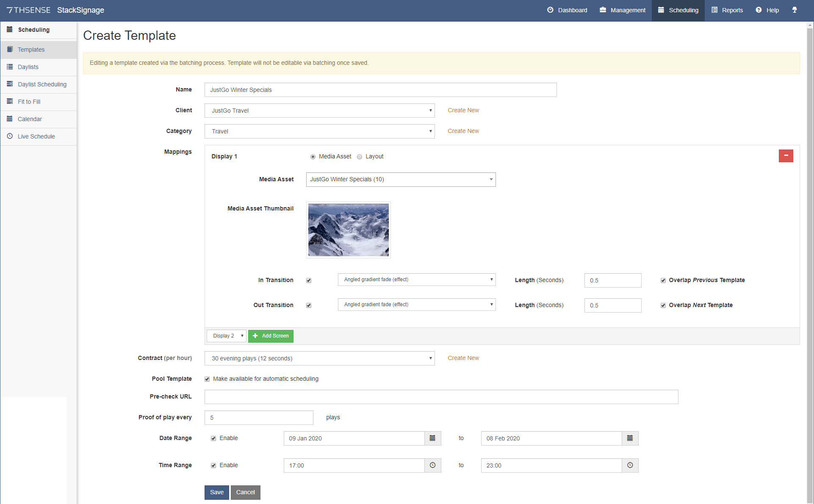Click the Templates sidebar icon

(x=10, y=50)
